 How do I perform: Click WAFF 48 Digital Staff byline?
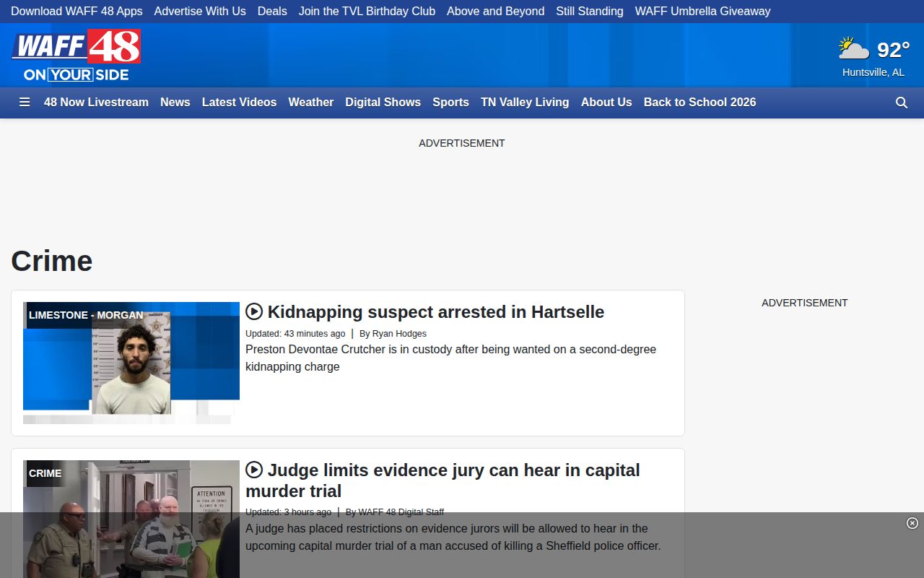401,512
